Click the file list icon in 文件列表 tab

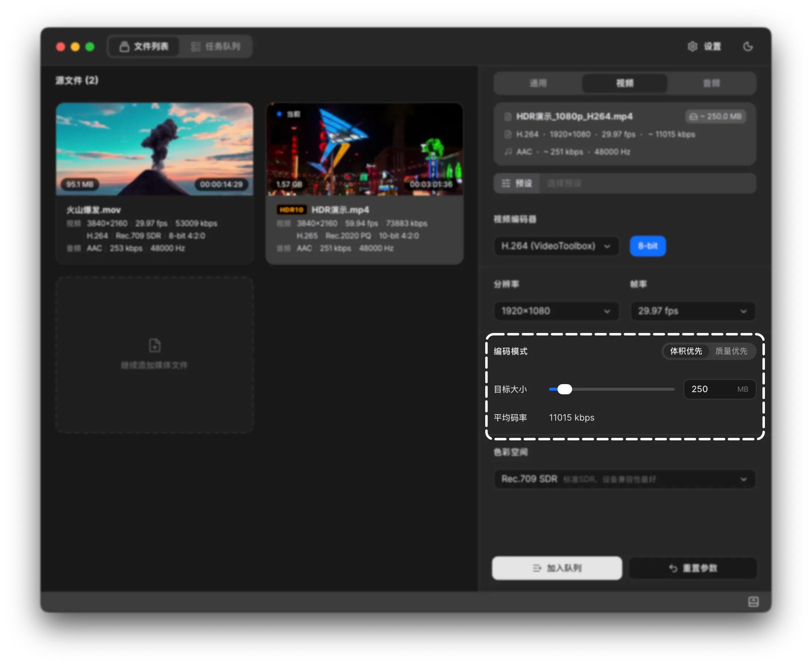pyautogui.click(x=124, y=46)
